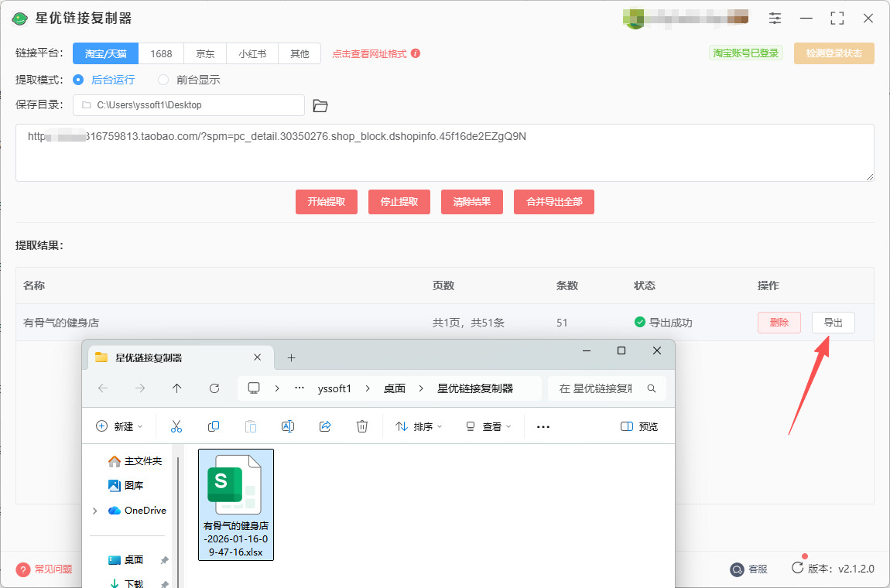
Task: Switch to 小红书 platform tab
Action: pyautogui.click(x=252, y=53)
